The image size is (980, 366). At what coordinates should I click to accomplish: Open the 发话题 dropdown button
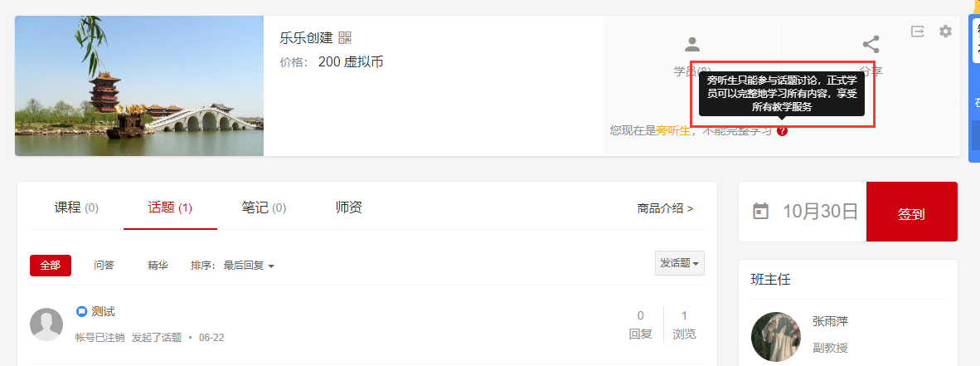(x=680, y=263)
